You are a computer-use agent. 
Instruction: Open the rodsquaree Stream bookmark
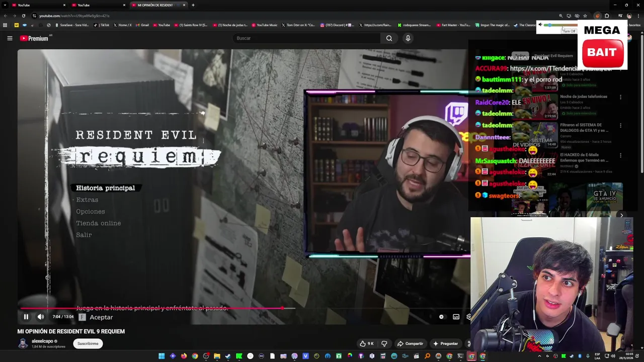coord(414,25)
